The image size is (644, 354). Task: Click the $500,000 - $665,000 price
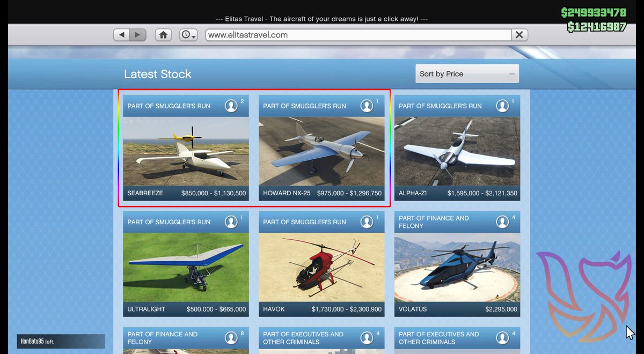pyautogui.click(x=216, y=309)
